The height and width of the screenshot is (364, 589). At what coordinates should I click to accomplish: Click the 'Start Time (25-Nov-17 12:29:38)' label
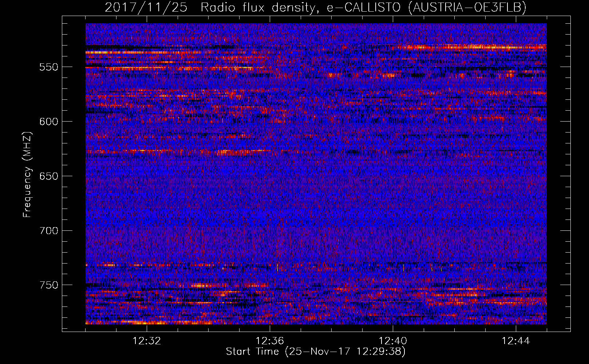click(316, 352)
